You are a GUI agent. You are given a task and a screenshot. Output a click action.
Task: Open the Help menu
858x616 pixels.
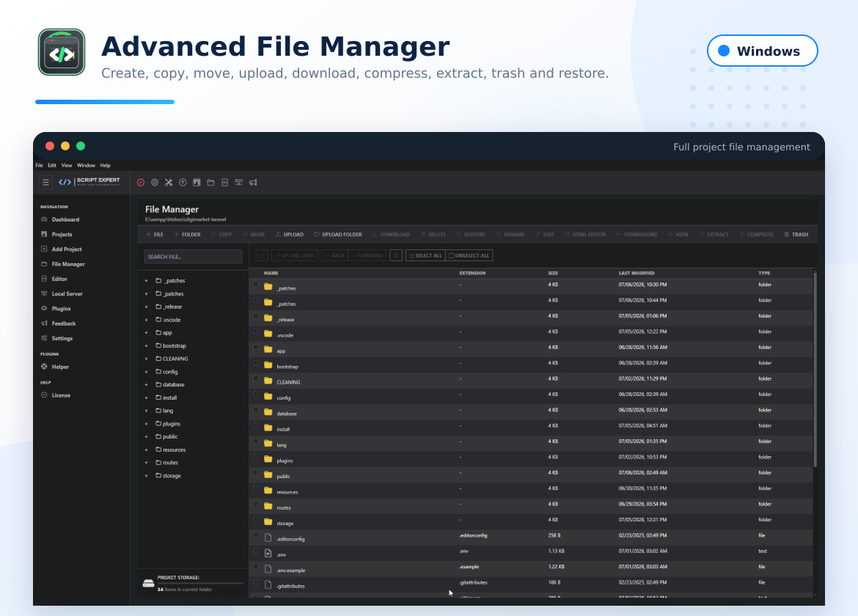point(106,165)
